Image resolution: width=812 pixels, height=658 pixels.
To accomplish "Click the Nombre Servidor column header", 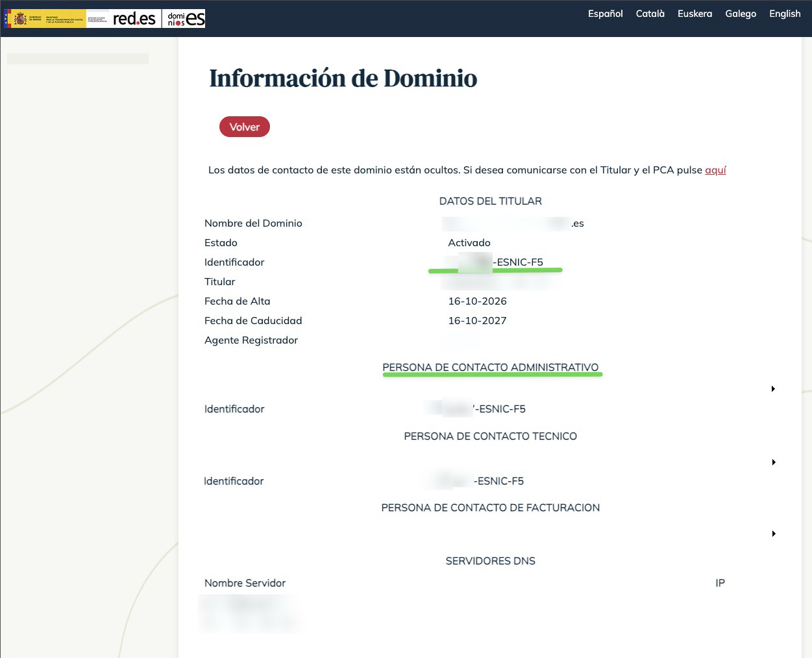I will pos(245,583).
